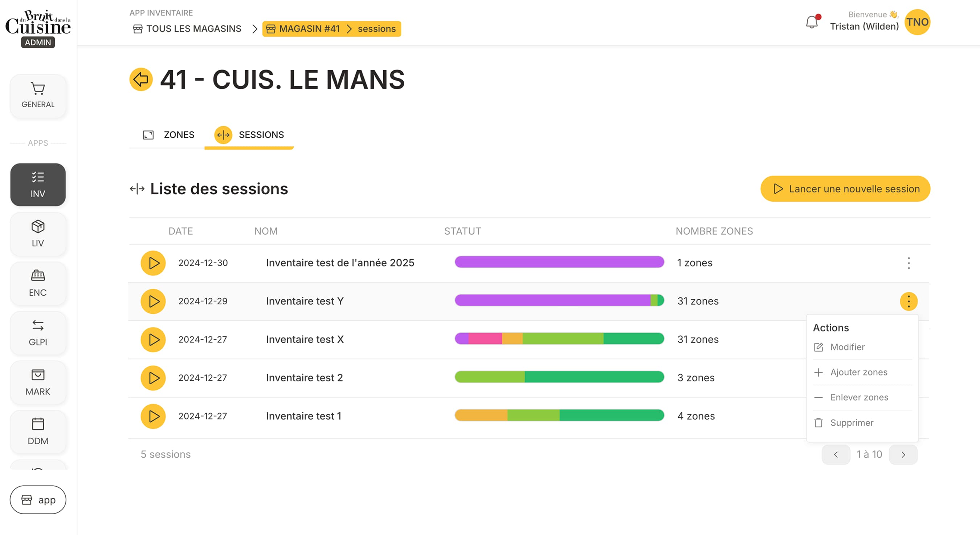Click the sessions breadcrumb item
980x535 pixels.
(377, 29)
